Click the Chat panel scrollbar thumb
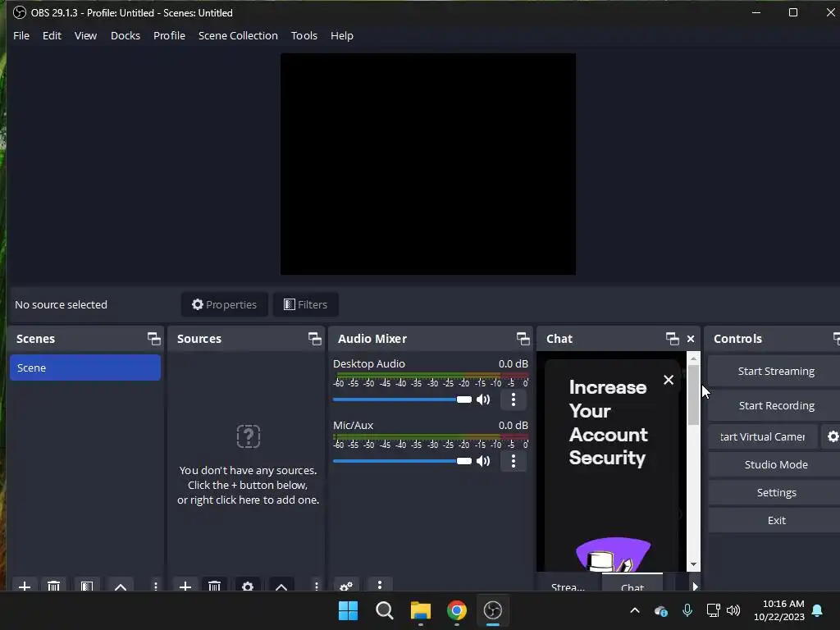Image resolution: width=840 pixels, height=630 pixels. tap(693, 395)
